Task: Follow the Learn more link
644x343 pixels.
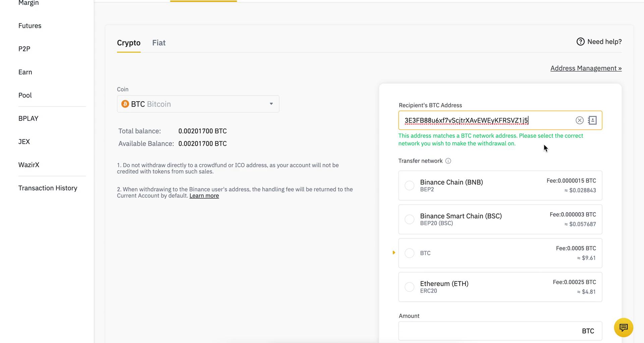Action: (x=204, y=196)
